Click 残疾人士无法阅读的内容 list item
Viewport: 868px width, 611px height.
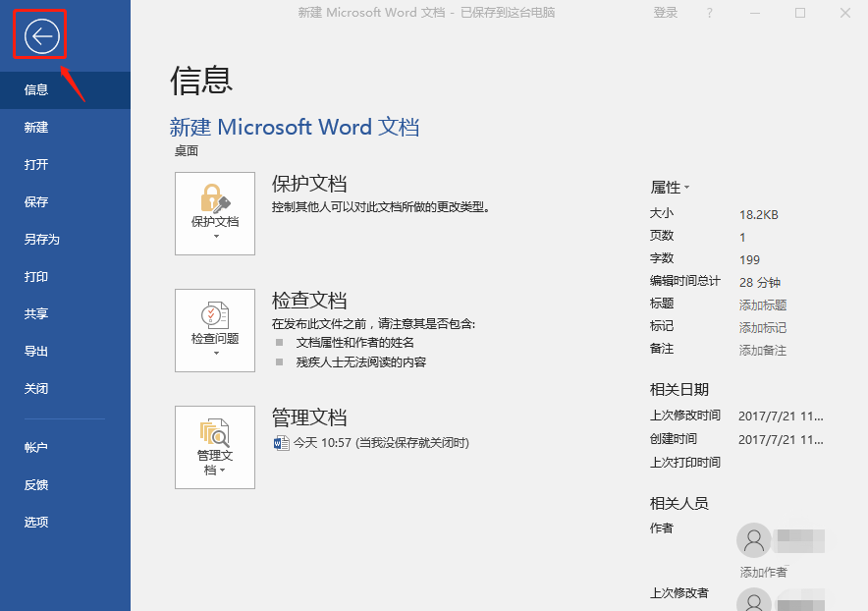click(361, 362)
